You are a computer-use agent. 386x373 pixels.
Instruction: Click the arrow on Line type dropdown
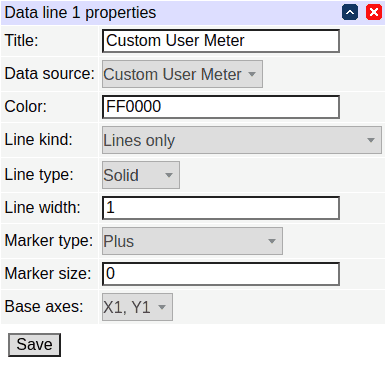pos(169,175)
